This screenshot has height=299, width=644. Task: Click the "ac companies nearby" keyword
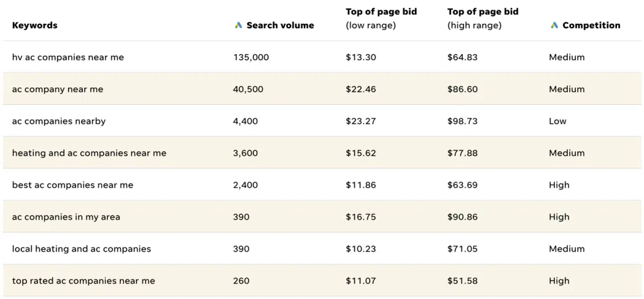(58, 121)
